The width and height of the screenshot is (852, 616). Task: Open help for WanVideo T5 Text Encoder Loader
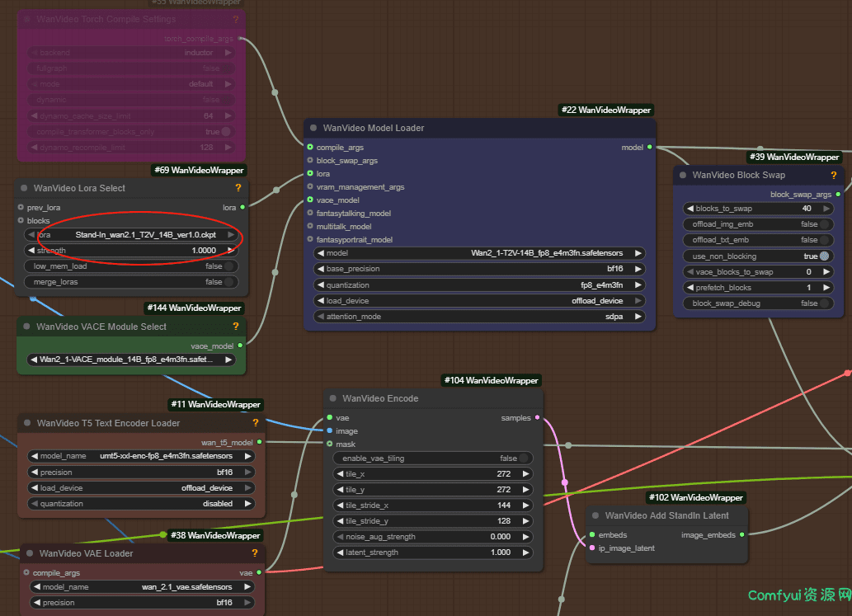coord(256,422)
